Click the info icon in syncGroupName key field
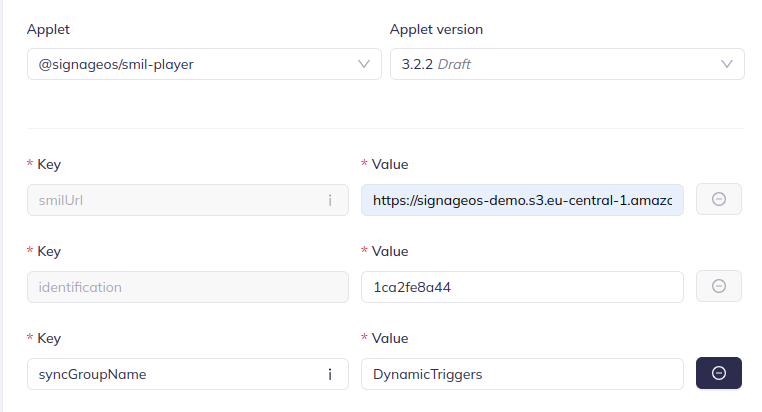The width and height of the screenshot is (762, 412). coord(330,374)
